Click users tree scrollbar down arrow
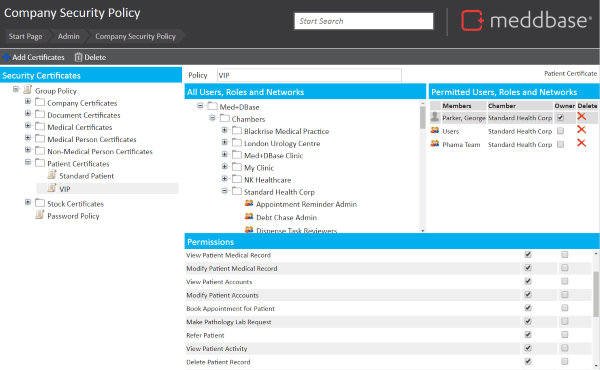The width and height of the screenshot is (600, 370). click(x=422, y=230)
